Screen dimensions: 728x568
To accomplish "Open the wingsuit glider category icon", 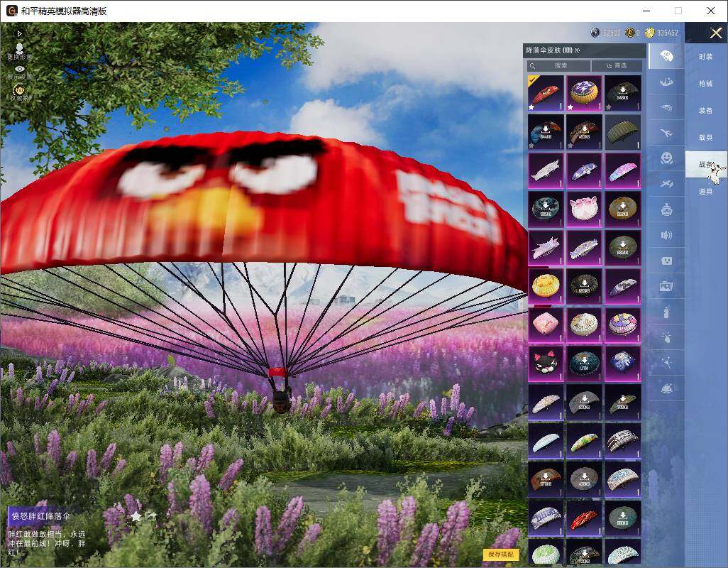I will (x=666, y=82).
